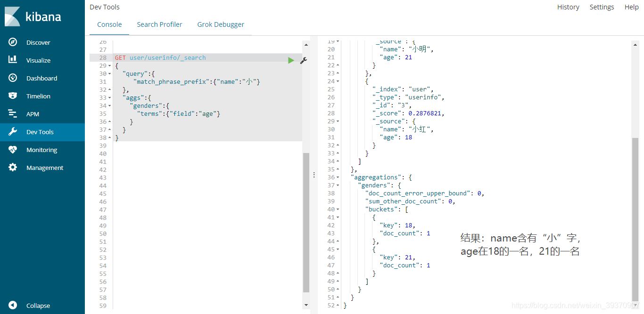Open Visualize bar chart icon
644x314 pixels.
[x=13, y=60]
